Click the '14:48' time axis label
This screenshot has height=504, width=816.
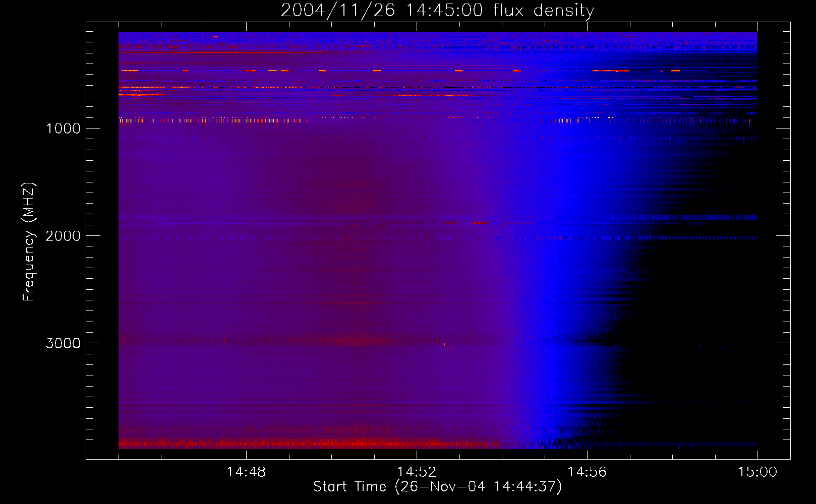click(246, 472)
